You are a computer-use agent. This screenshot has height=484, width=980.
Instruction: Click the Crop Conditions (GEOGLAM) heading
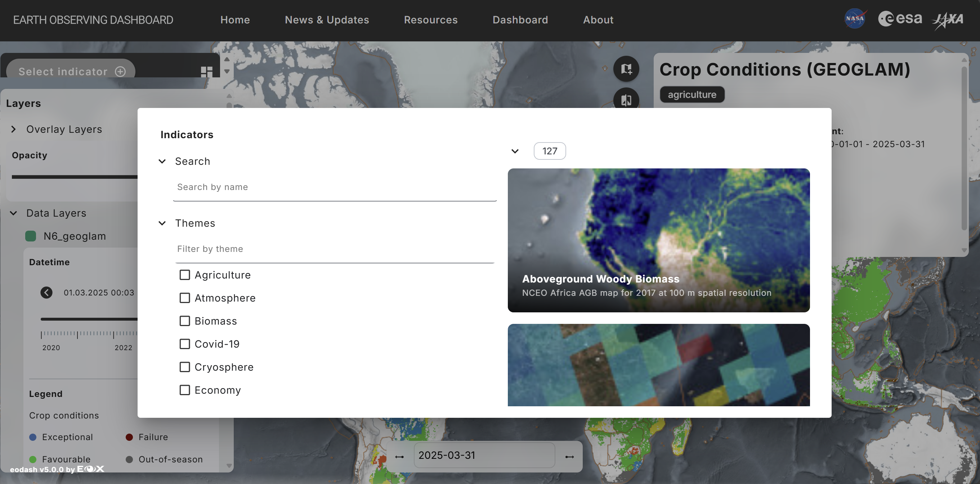click(x=785, y=69)
